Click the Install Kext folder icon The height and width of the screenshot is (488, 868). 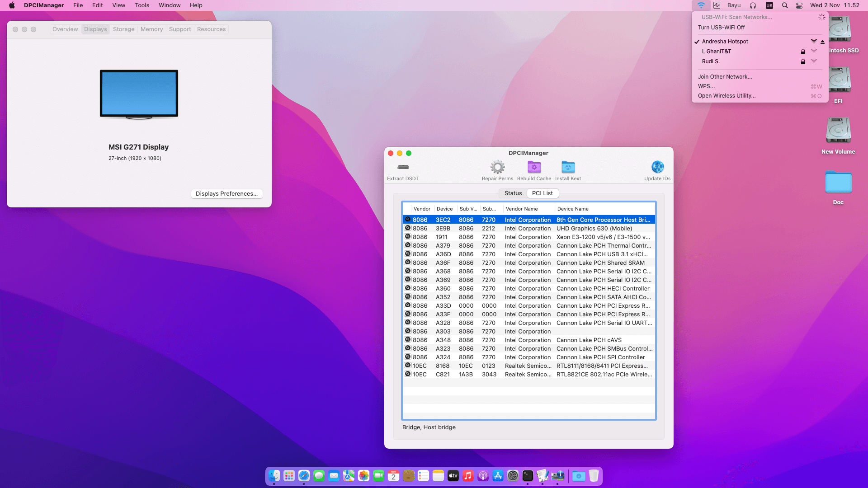tap(568, 167)
